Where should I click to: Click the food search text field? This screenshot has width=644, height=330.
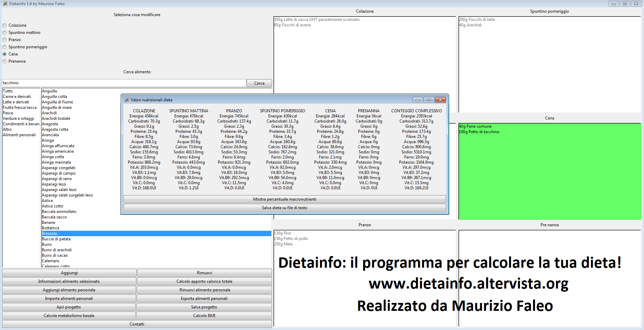pos(123,83)
